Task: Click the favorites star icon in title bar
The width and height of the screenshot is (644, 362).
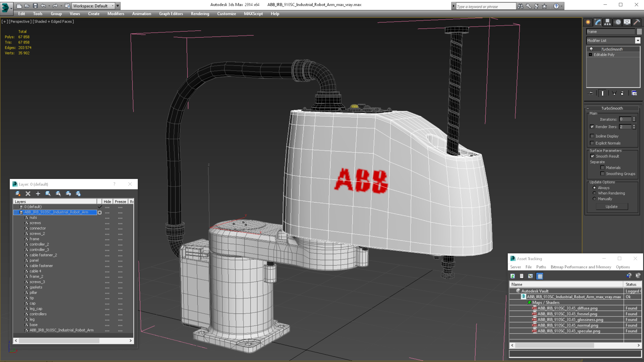Action: pyautogui.click(x=544, y=6)
